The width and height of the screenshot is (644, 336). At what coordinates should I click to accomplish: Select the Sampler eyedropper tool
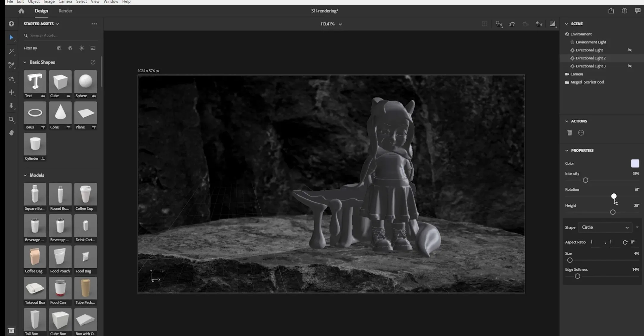(x=11, y=65)
